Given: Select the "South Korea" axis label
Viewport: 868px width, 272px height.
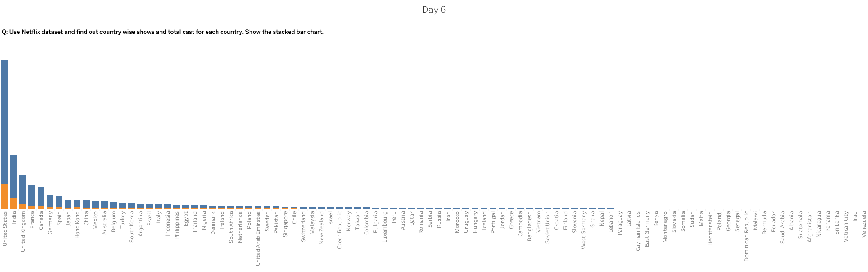Looking at the screenshot, I should pos(132,227).
